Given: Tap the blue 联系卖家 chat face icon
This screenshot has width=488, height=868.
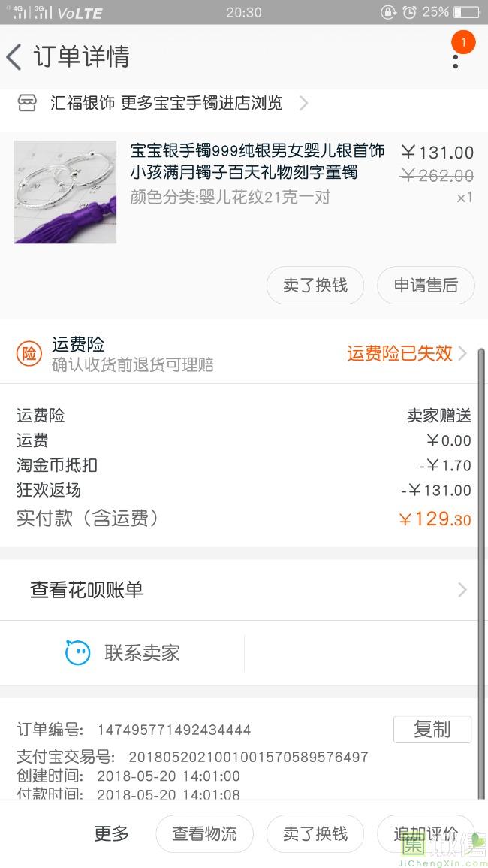Looking at the screenshot, I should (77, 652).
